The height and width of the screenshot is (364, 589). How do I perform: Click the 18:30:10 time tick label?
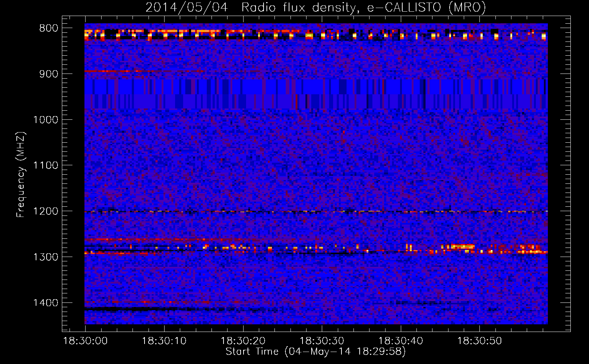[164, 341]
